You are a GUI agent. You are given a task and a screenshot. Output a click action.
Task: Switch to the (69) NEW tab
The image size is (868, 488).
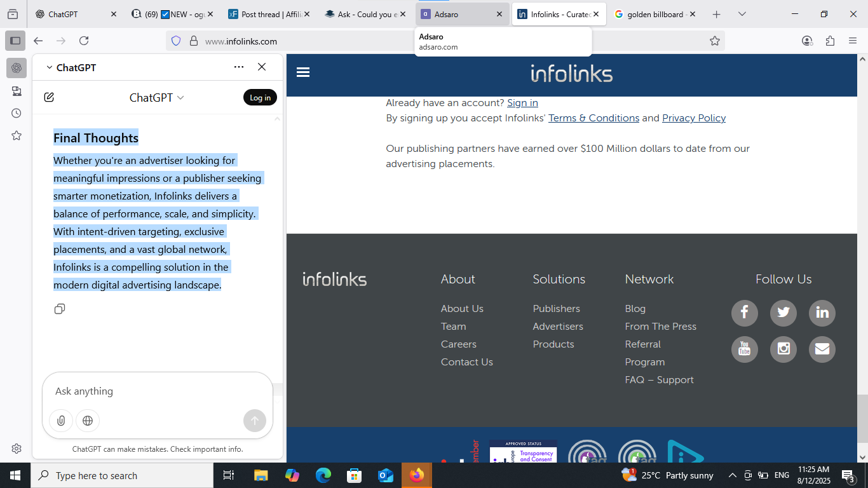coord(172,14)
